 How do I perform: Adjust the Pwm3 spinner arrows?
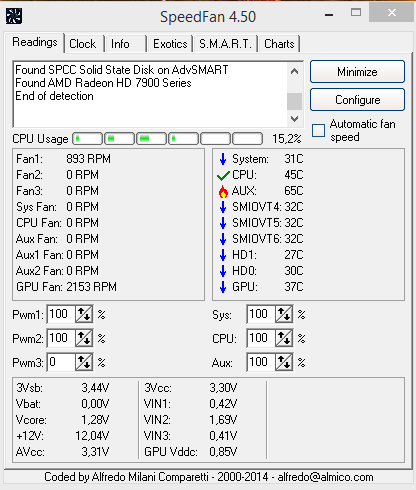pos(84,362)
